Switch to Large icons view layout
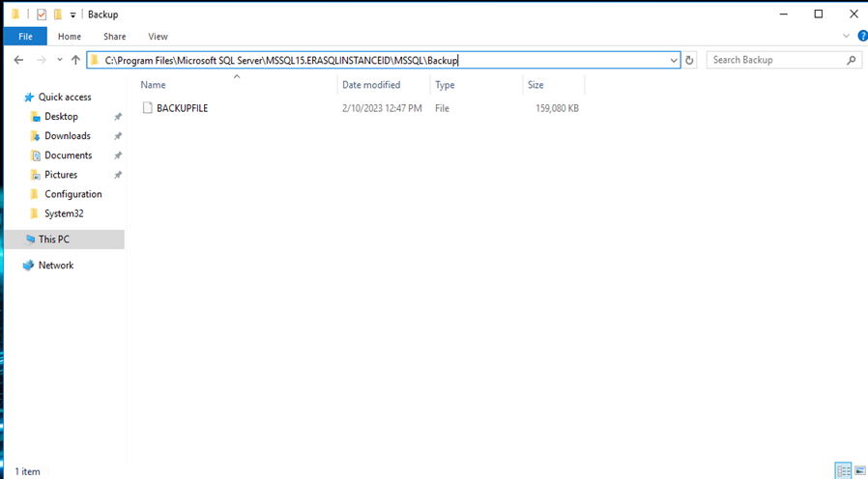868x479 pixels. [859, 471]
